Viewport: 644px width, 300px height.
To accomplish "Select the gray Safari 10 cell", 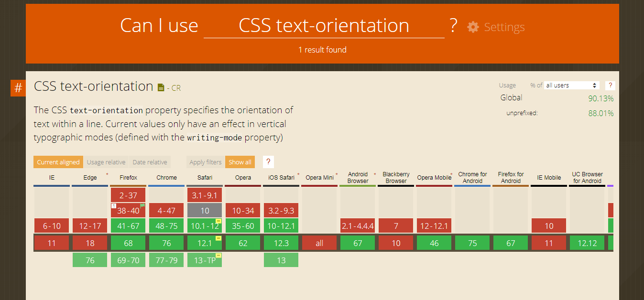I will tap(205, 210).
